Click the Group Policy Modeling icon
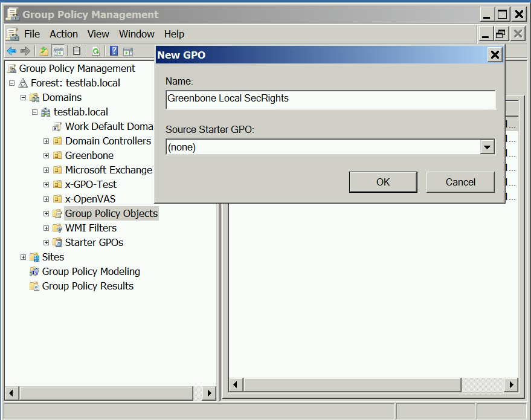Viewport: 531px width, 420px height. 34,272
